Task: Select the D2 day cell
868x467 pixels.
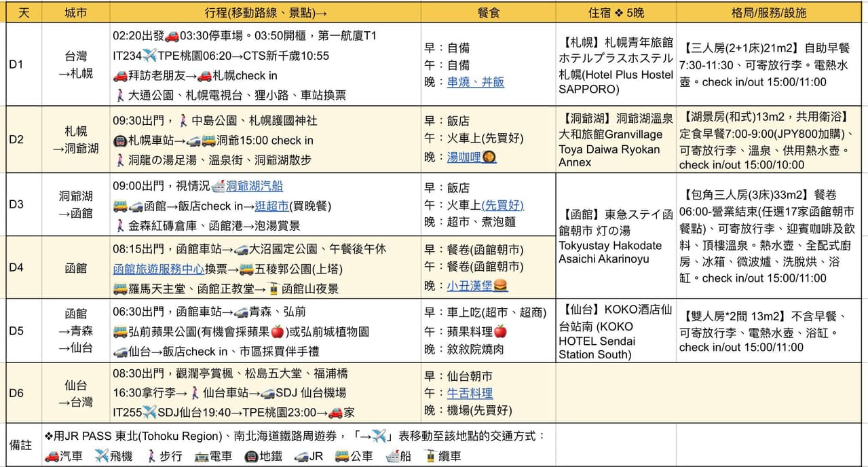Action: (x=24, y=139)
